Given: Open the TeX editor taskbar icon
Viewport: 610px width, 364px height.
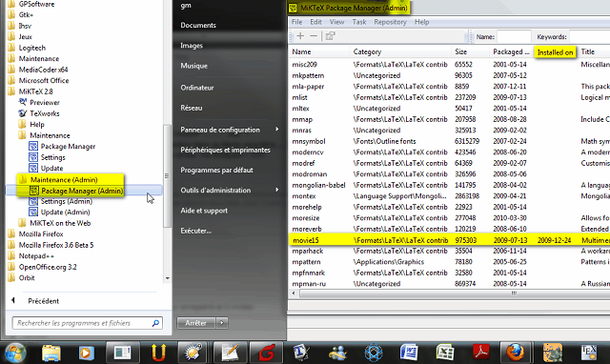Looking at the screenshot, I should point(588,354).
